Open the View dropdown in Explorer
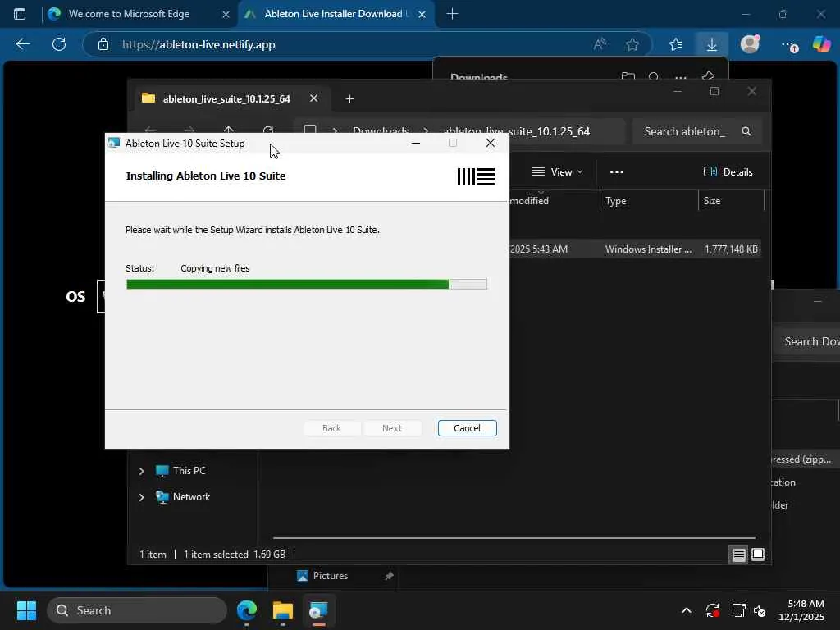This screenshot has width=840, height=630. [x=557, y=172]
